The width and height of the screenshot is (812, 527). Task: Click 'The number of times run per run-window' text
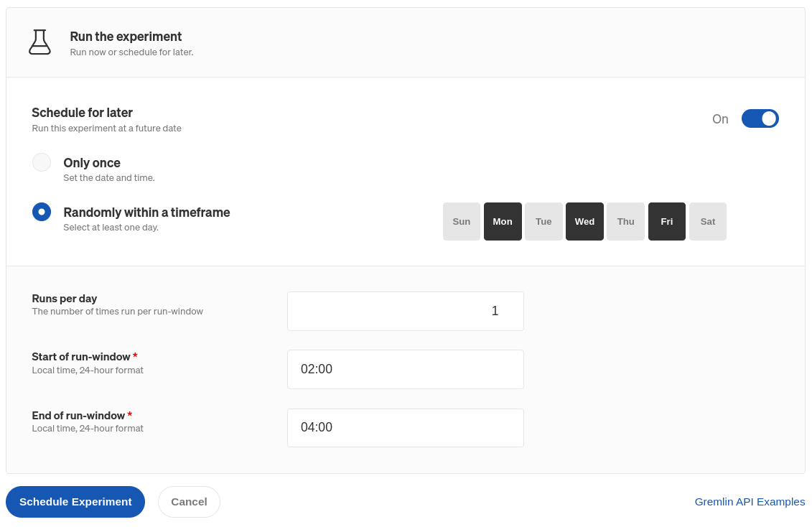click(118, 311)
